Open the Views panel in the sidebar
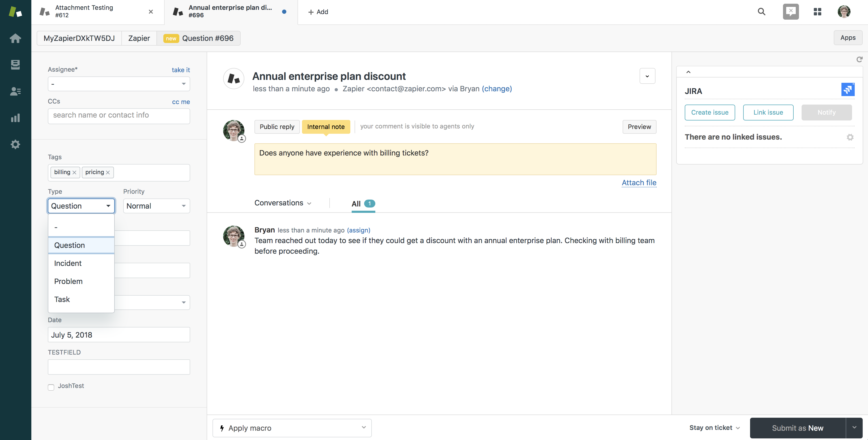The height and width of the screenshot is (440, 868). point(15,64)
